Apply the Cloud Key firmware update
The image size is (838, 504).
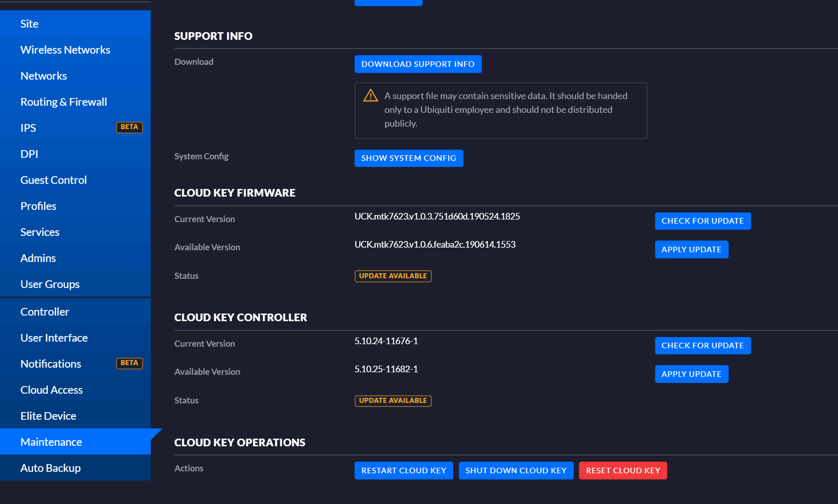point(691,250)
